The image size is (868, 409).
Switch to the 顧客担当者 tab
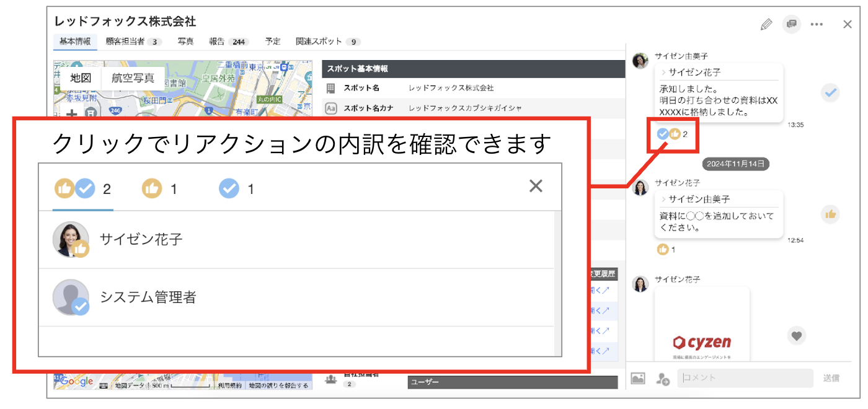click(x=133, y=42)
